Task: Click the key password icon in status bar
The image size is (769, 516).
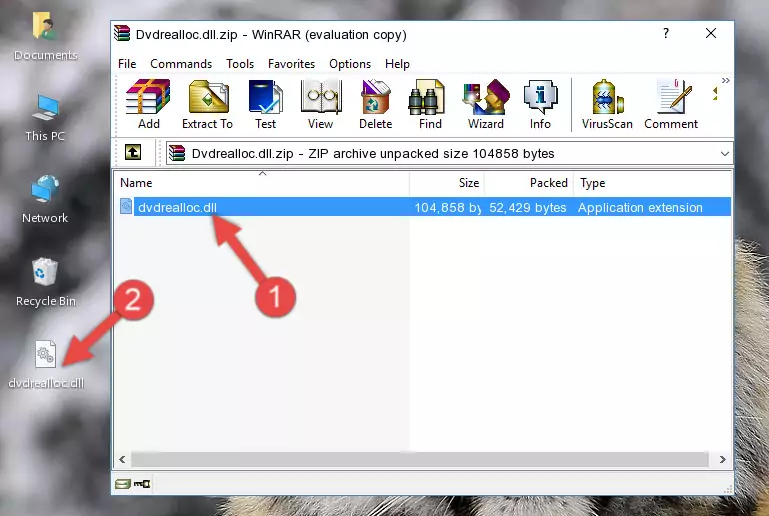Action: click(142, 485)
